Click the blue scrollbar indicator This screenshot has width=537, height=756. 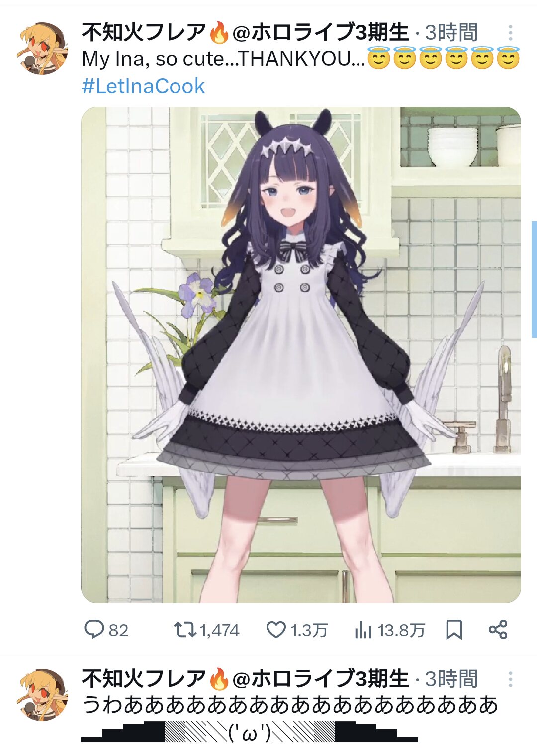click(534, 280)
